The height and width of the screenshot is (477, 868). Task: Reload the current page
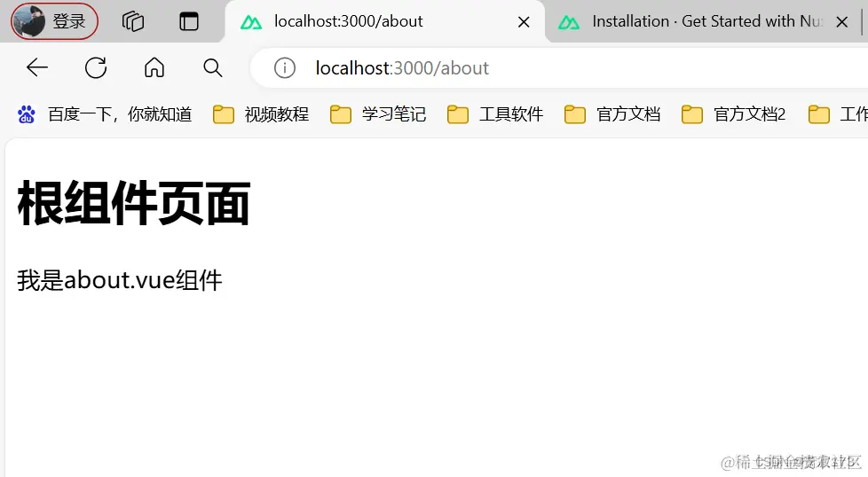coord(96,68)
